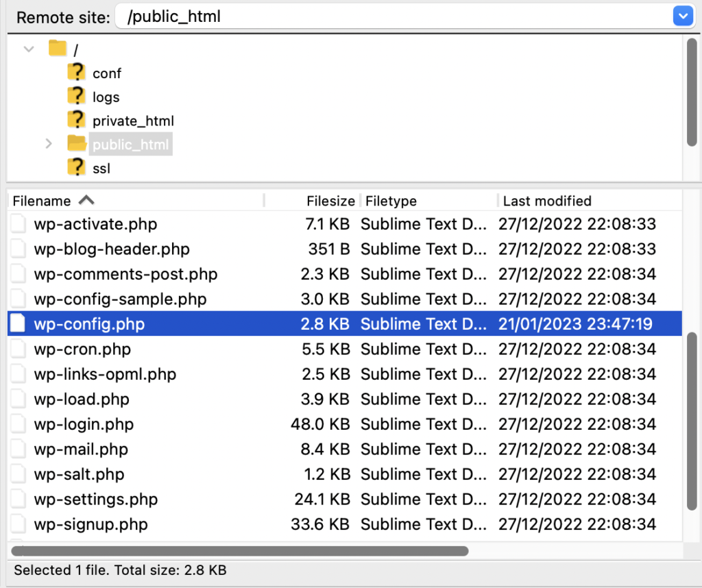Select the root folder icon
Viewport: 702px width, 588px height.
tap(58, 48)
